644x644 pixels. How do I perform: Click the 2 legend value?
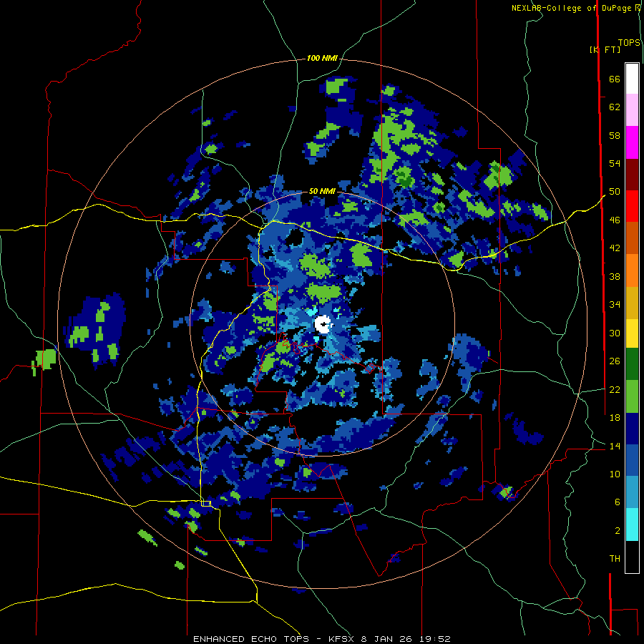tap(618, 531)
